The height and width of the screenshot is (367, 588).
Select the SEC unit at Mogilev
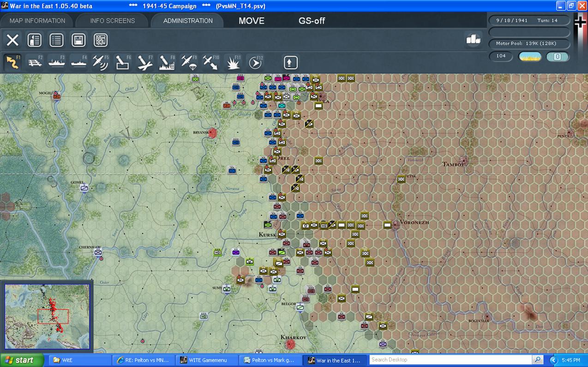[57, 96]
